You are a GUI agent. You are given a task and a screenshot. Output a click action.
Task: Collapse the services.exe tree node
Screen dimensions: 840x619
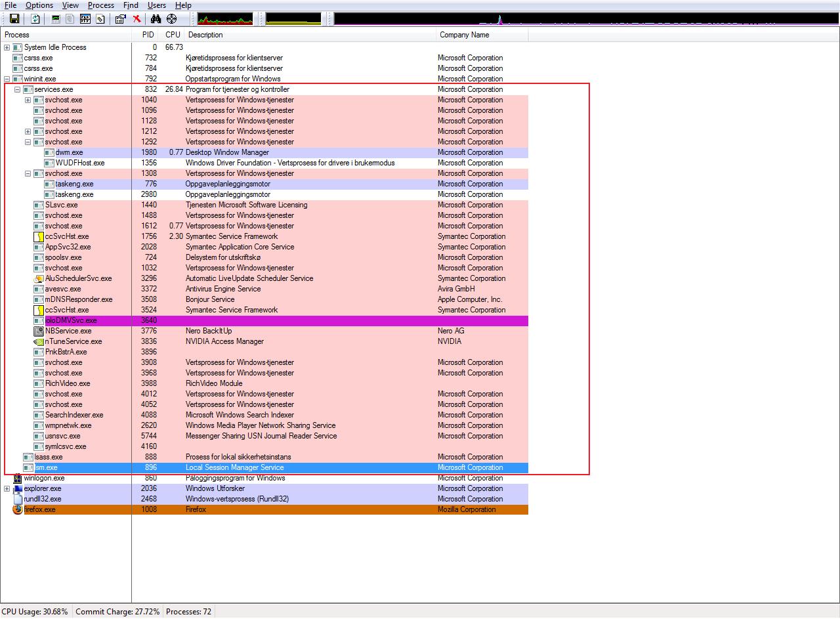[17, 89]
